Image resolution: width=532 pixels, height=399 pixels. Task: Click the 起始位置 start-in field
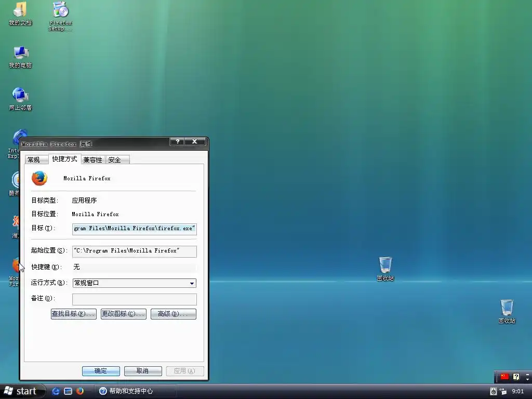tap(135, 251)
